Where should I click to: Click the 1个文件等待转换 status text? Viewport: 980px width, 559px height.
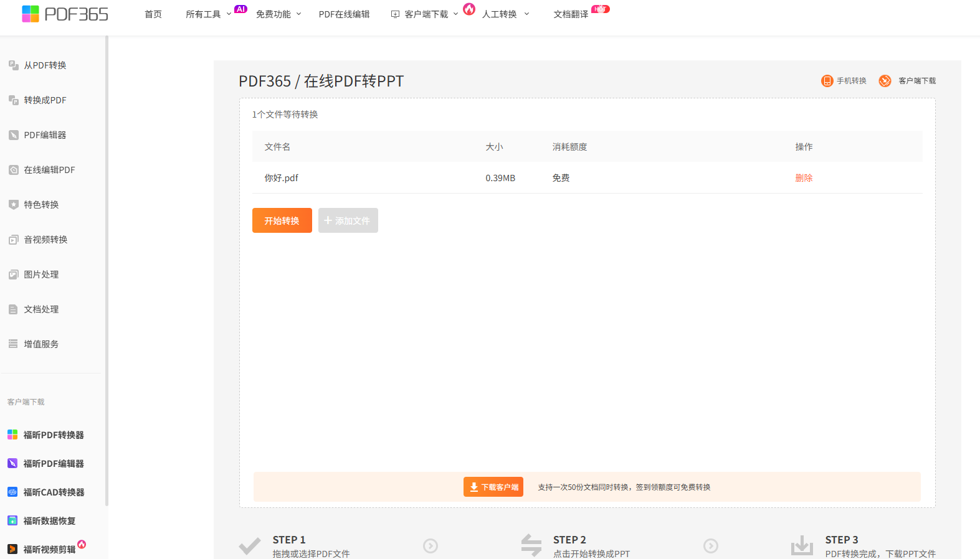(285, 115)
